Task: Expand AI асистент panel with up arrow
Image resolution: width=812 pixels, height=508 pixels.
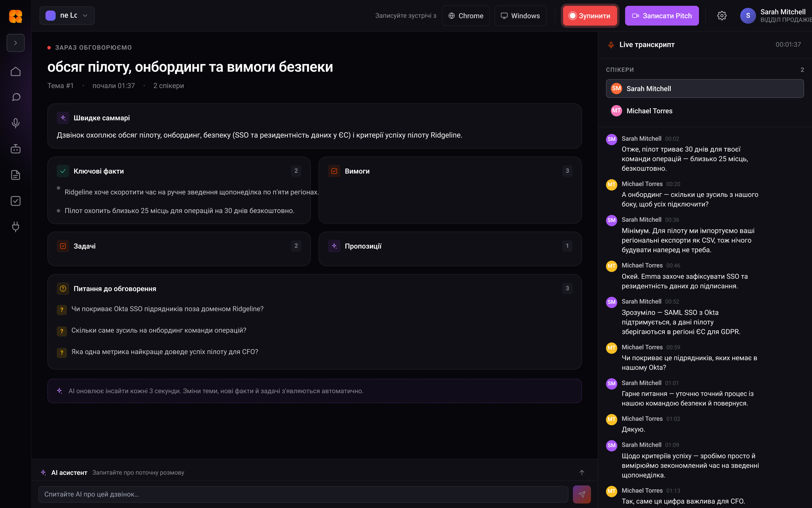Action: point(581,472)
